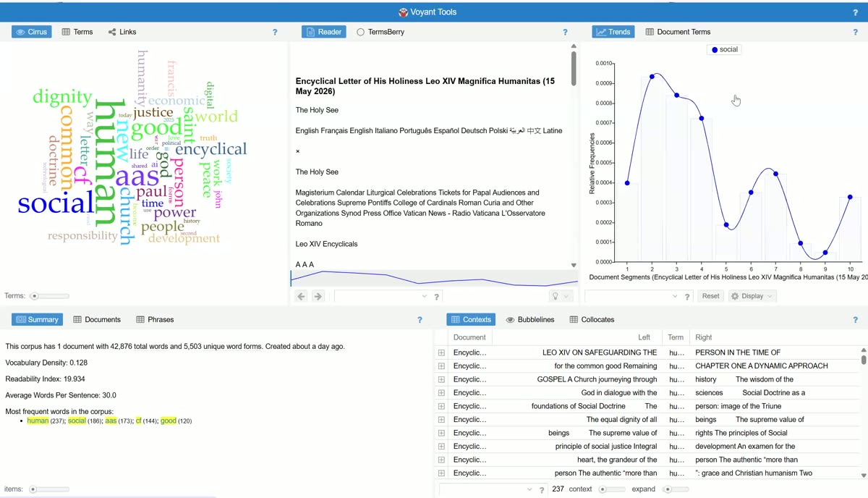Open help for the Cirrus panel

(x=275, y=32)
